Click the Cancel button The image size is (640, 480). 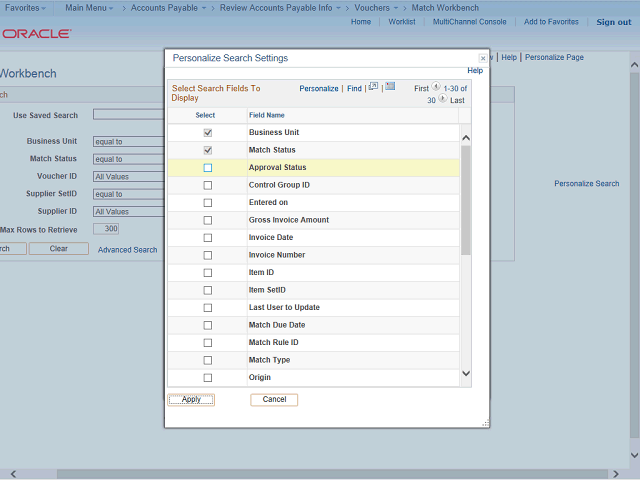(274, 400)
